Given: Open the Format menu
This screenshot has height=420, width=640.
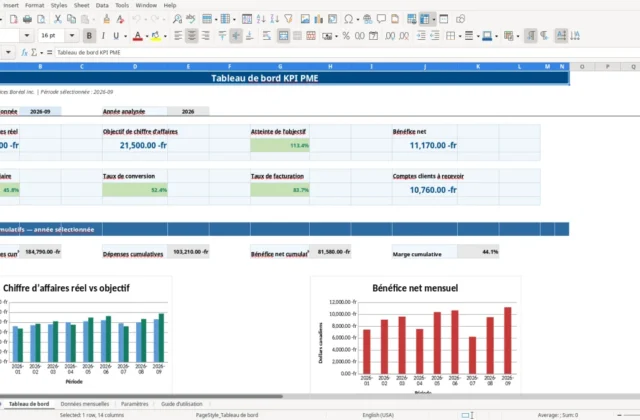Looking at the screenshot, I should [34, 5].
